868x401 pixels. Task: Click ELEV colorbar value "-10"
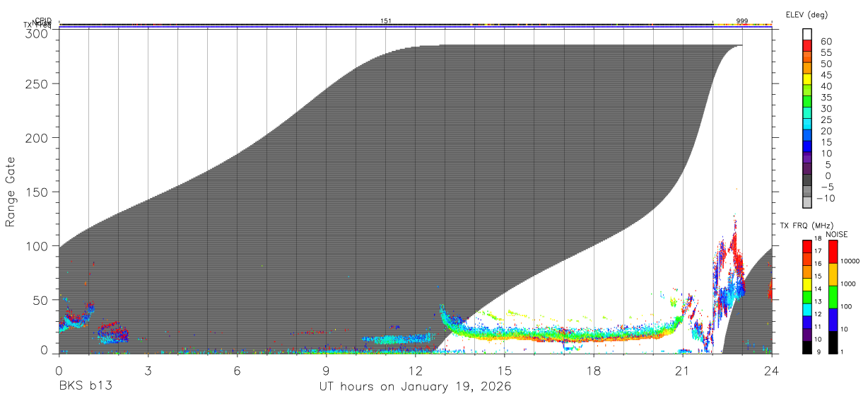pos(825,198)
